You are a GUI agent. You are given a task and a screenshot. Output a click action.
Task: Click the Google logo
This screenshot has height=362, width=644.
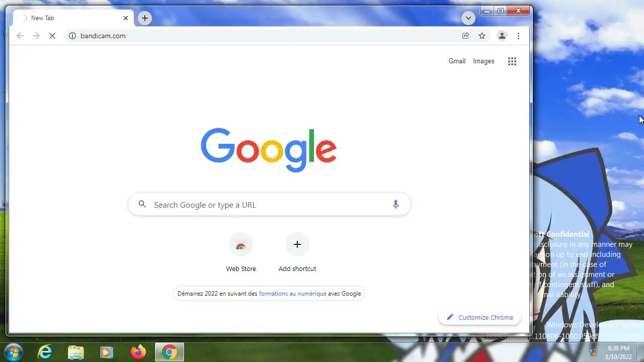click(x=269, y=150)
